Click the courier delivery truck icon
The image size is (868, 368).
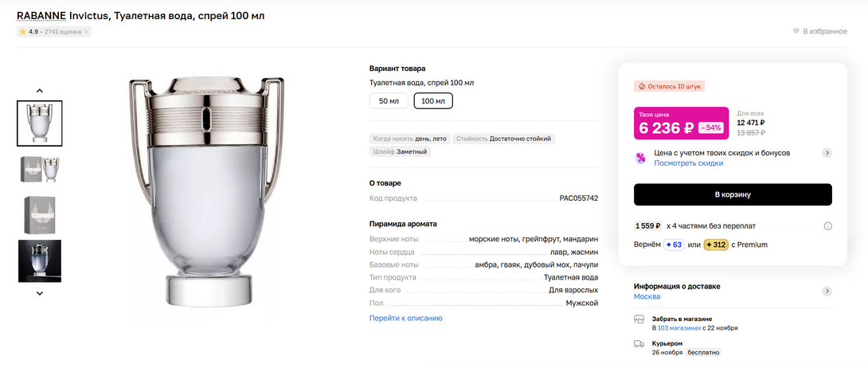pos(639,343)
